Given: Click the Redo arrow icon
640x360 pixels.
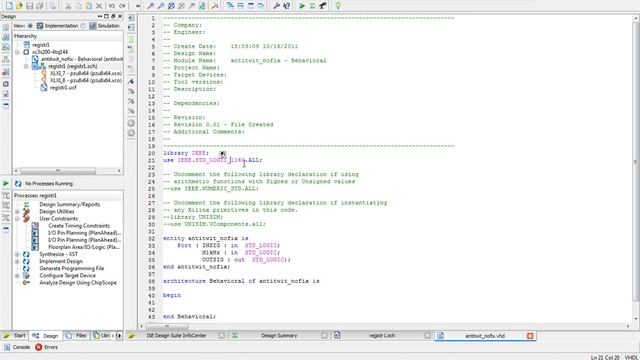Looking at the screenshot, I should point(122,6).
